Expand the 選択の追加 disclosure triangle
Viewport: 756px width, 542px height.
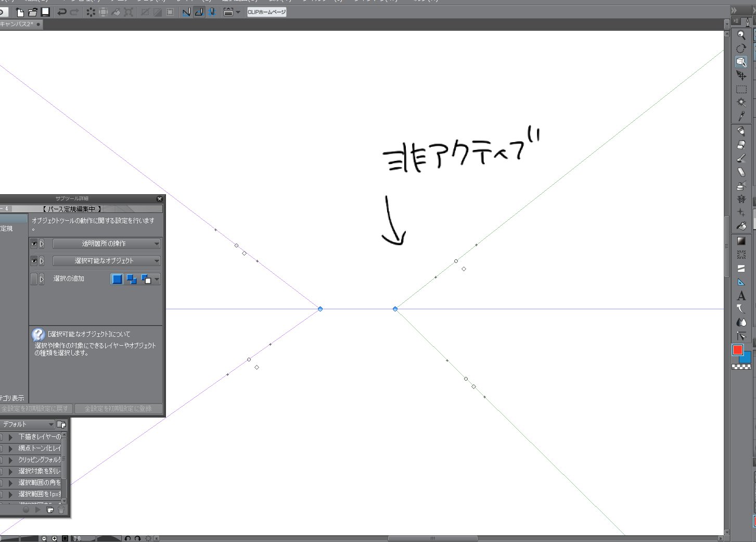click(42, 279)
